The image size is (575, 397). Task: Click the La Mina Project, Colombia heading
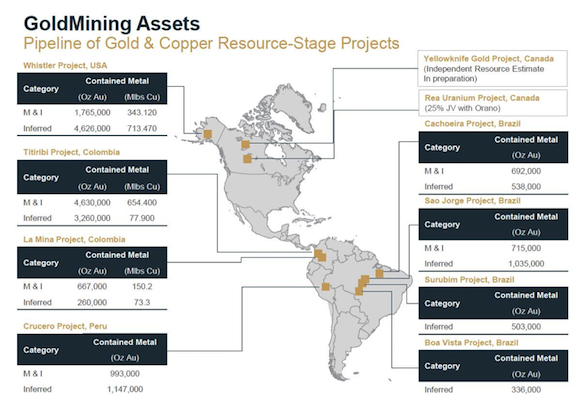[x=74, y=239]
